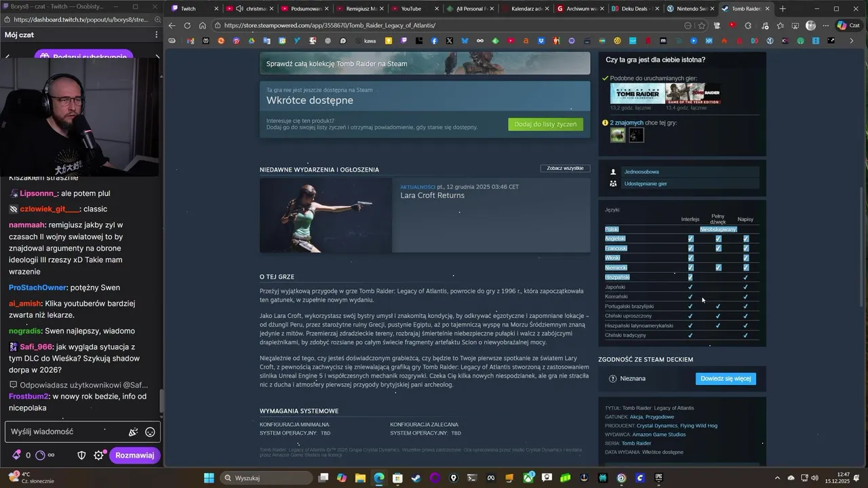This screenshot has height=488, width=868.
Task: Click 'Sprawdź całą kolekcję Tomb Raider' banner
Action: [425, 64]
